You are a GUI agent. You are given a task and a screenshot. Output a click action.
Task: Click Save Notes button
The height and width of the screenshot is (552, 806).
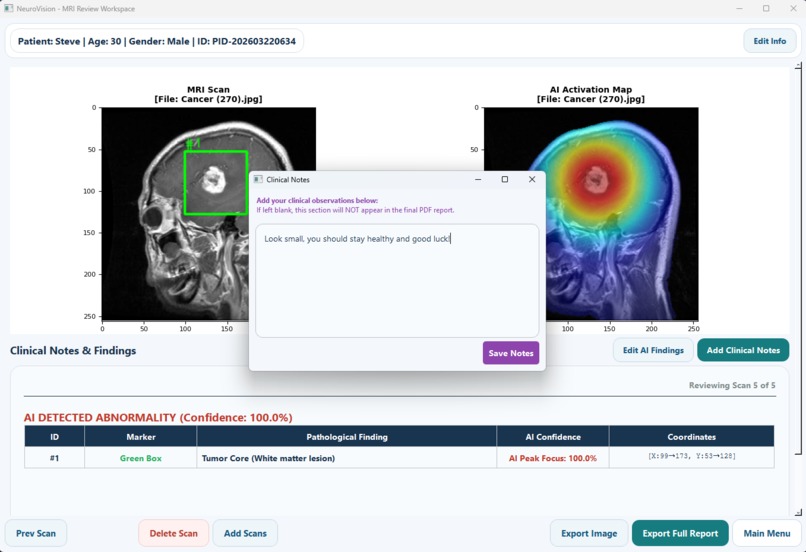pos(510,353)
